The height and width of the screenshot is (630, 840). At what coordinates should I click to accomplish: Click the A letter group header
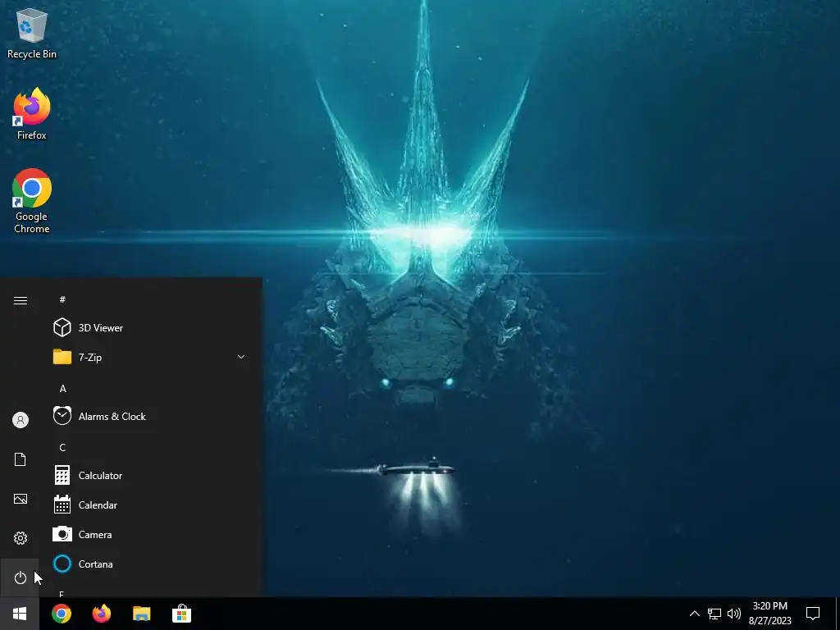(62, 388)
